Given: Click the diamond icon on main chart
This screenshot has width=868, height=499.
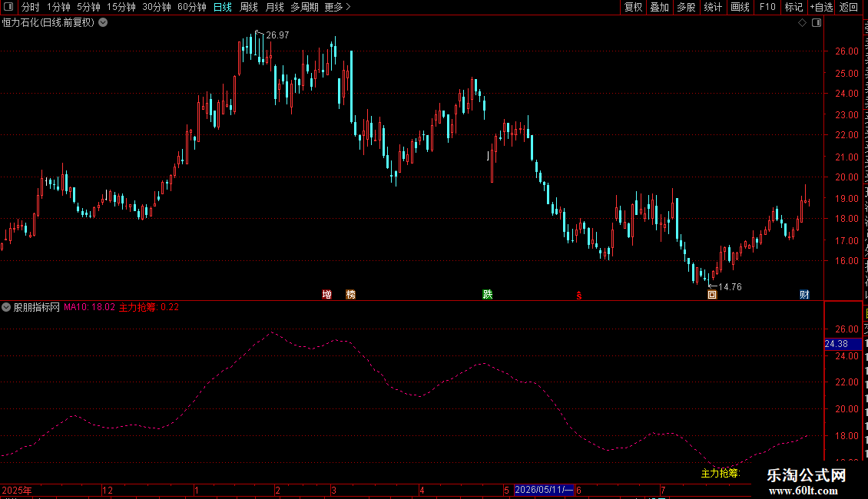Looking at the screenshot, I should (x=802, y=23).
